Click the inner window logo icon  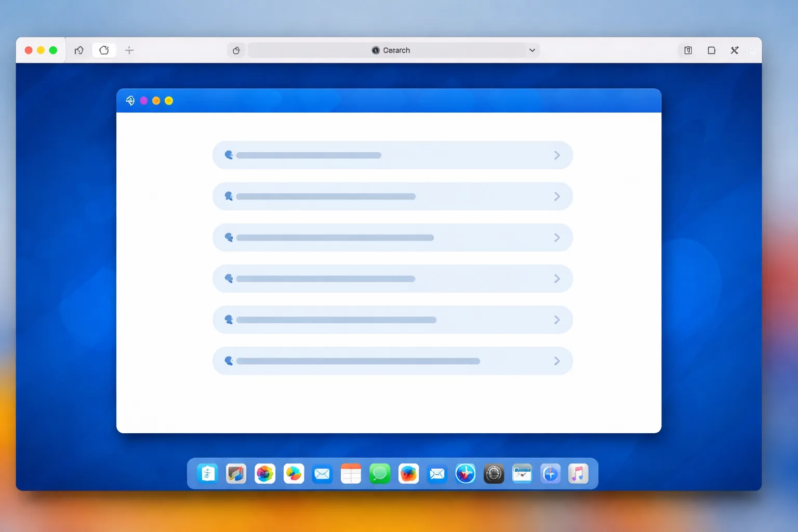pyautogui.click(x=130, y=101)
